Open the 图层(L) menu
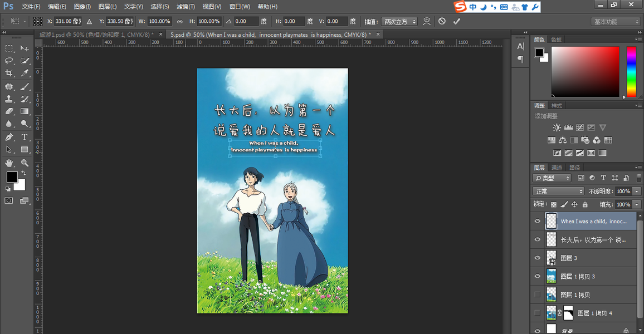 107,7
